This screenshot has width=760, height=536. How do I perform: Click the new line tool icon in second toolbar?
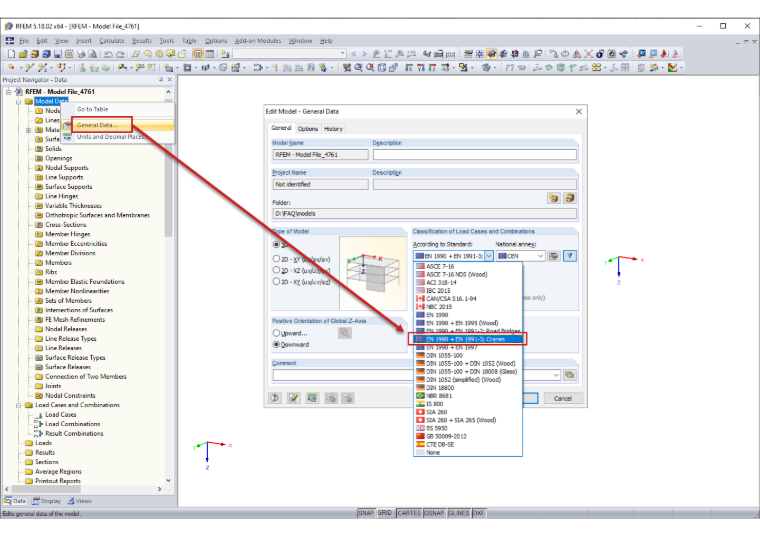[x=30, y=67]
